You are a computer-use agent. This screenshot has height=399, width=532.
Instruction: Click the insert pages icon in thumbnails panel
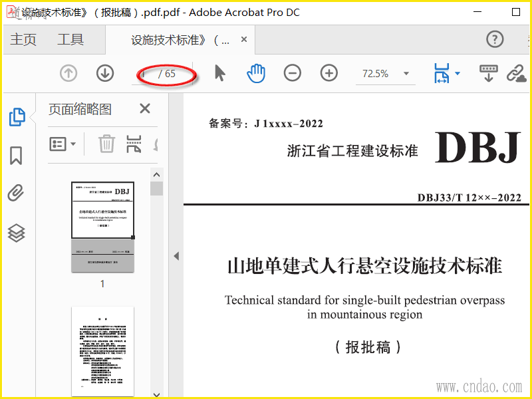tap(134, 144)
